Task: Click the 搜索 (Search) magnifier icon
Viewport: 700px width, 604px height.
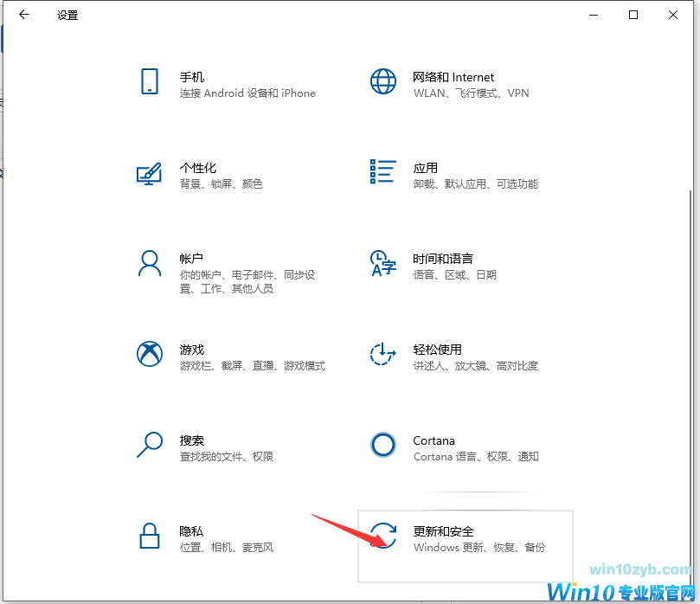Action: click(x=150, y=445)
